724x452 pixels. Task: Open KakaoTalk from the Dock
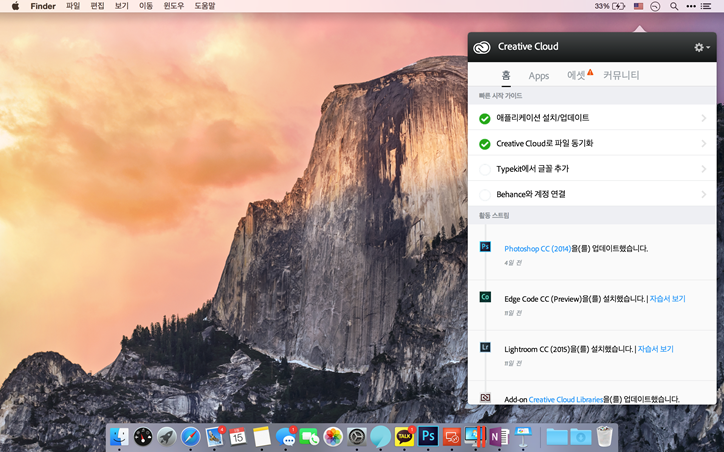point(404,436)
